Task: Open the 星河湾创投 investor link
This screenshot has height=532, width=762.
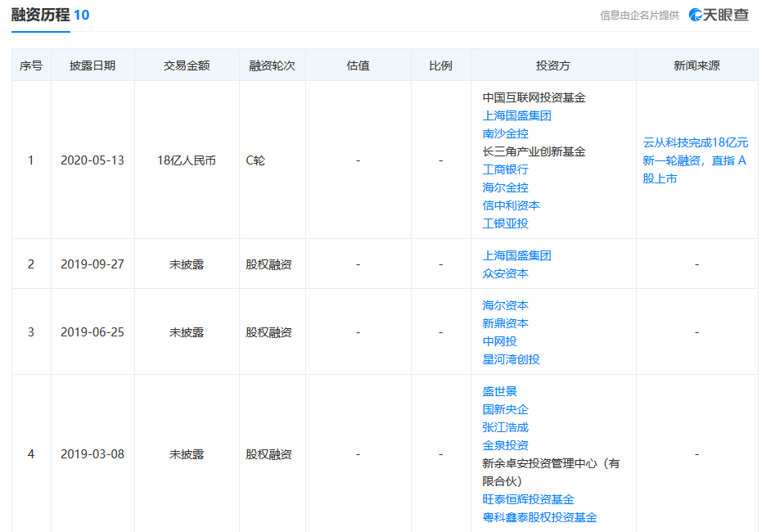Action: point(511,359)
